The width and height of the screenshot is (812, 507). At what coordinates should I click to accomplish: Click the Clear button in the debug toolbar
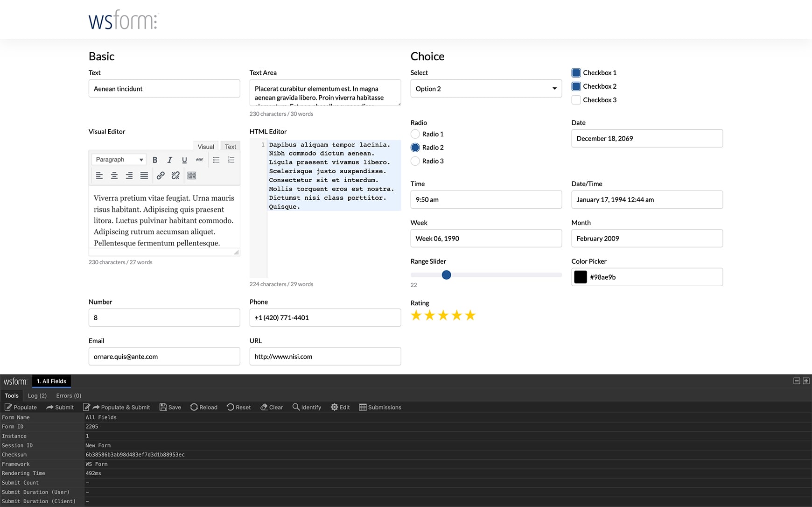coord(271,407)
